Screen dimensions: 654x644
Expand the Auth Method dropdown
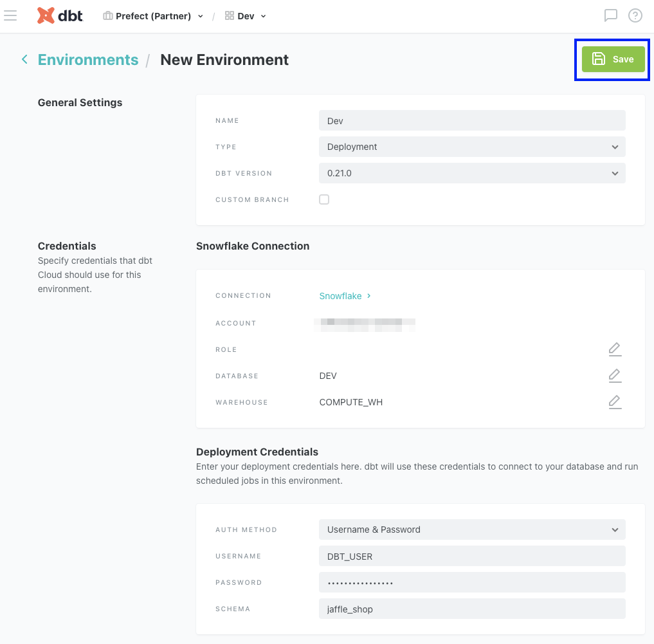pyautogui.click(x=472, y=529)
